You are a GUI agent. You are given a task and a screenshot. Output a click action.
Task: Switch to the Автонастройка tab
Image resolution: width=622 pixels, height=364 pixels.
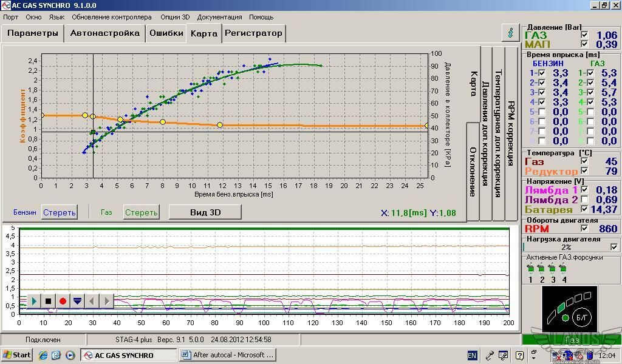click(x=104, y=33)
